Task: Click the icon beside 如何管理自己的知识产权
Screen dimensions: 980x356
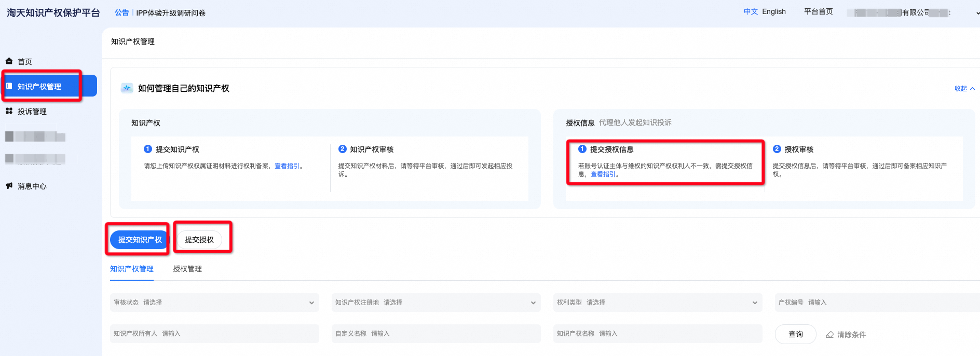Action: (x=127, y=88)
